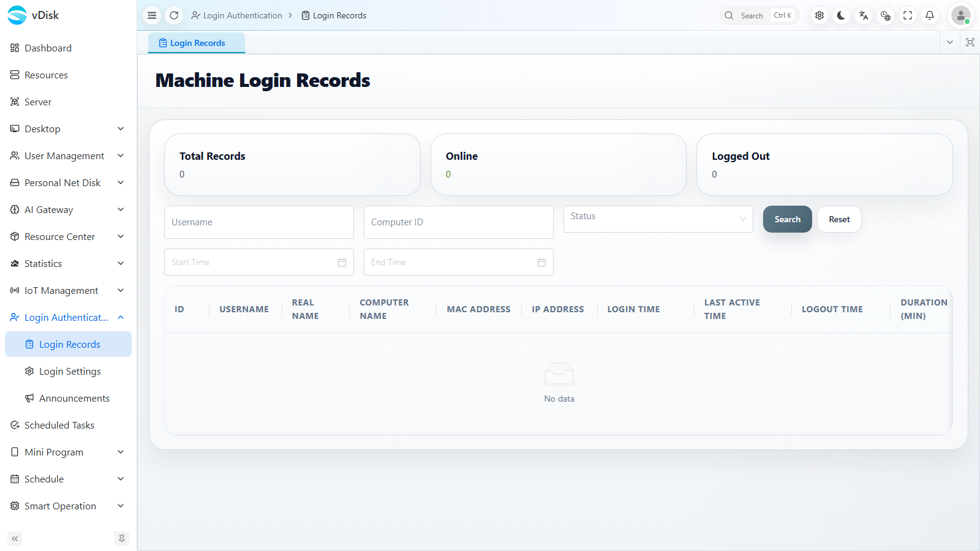Screen dimensions: 980x551
Task: Expand Mini Program menu
Action: [x=68, y=452]
